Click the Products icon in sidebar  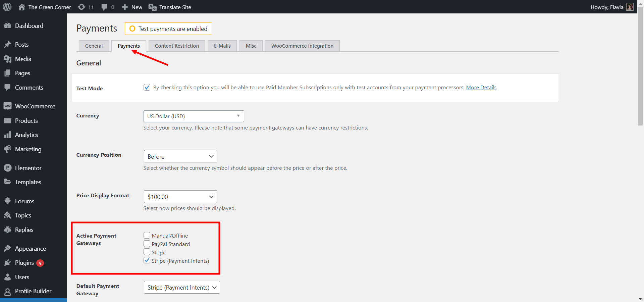click(x=7, y=120)
